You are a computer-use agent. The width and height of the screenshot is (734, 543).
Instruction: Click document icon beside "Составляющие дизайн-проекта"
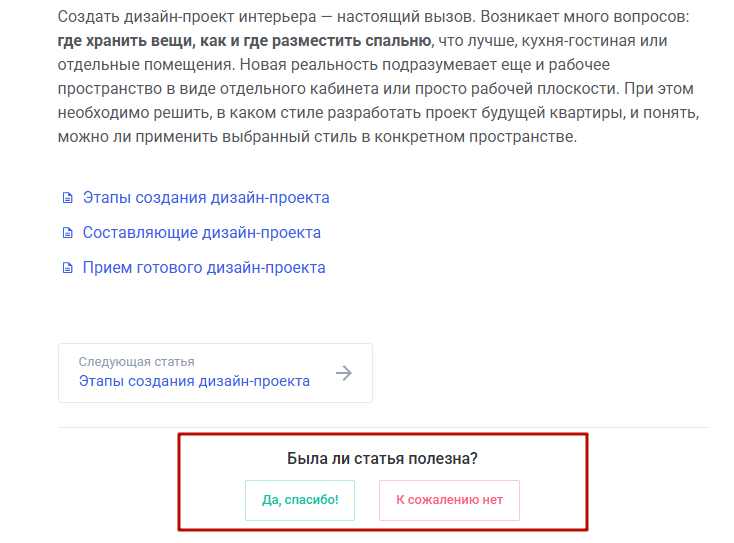(68, 233)
